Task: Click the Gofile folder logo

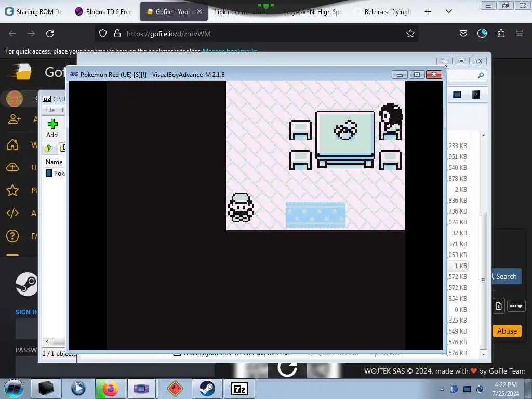Action: [x=20, y=72]
